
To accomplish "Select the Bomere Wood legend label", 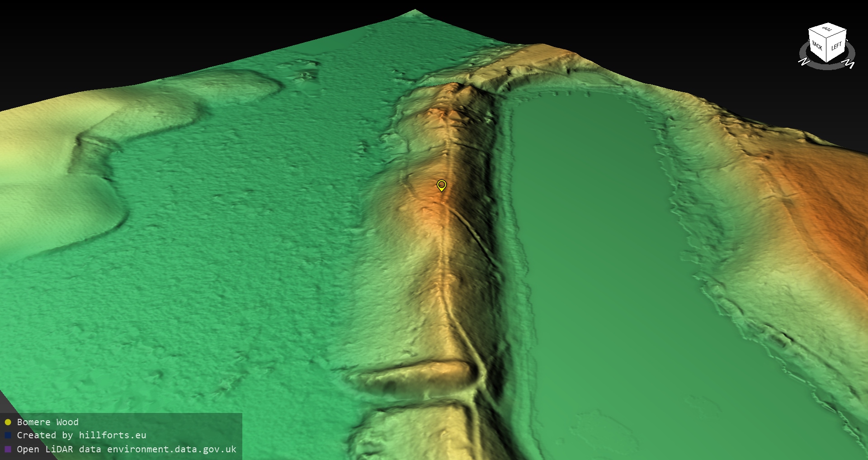I will click(x=47, y=422).
